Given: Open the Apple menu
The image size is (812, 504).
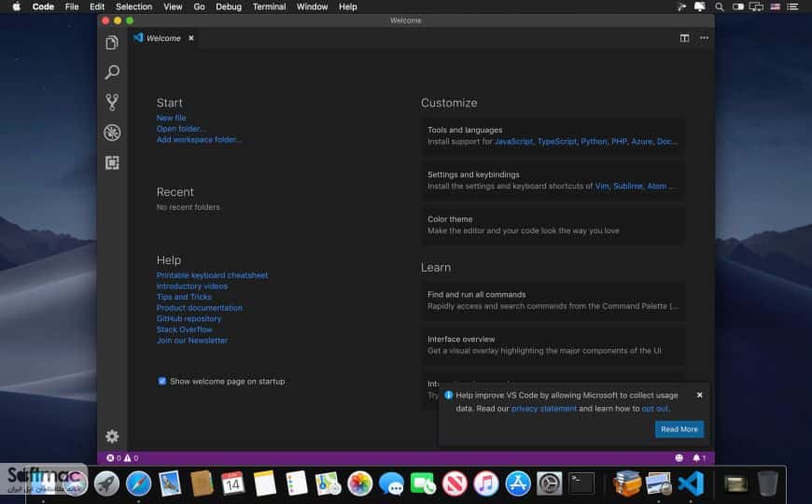Looking at the screenshot, I should click(16, 7).
